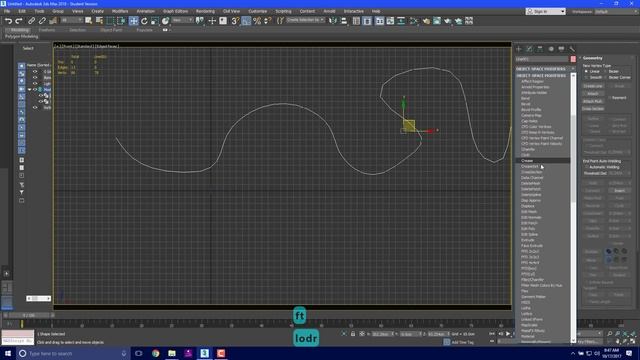The height and width of the screenshot is (360, 640).
Task: Switch to the Motion panel tab icon
Action: (x=551, y=49)
